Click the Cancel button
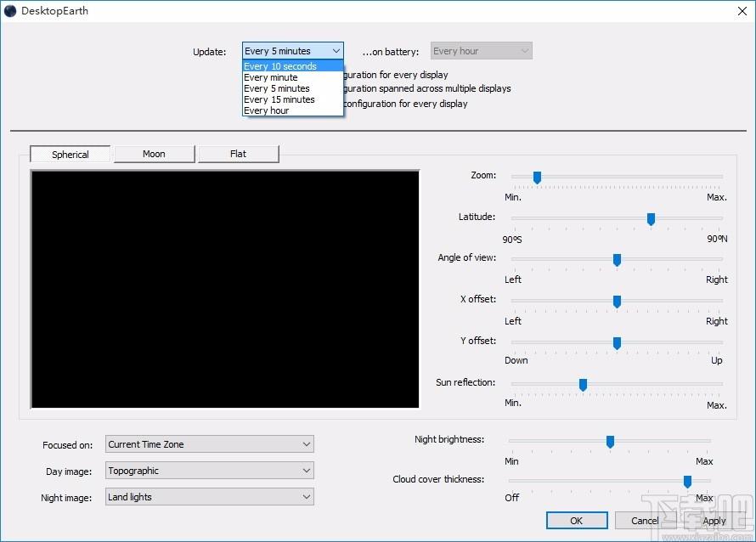 pyautogui.click(x=645, y=521)
